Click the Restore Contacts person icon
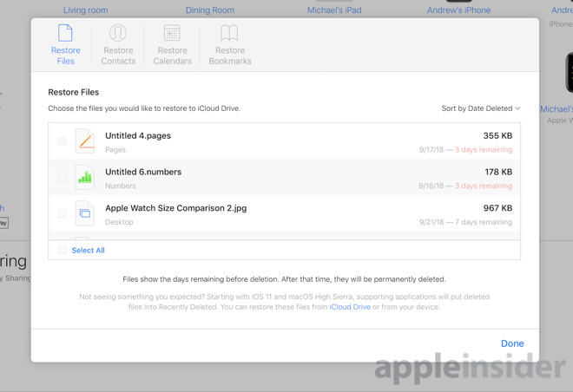 click(118, 33)
